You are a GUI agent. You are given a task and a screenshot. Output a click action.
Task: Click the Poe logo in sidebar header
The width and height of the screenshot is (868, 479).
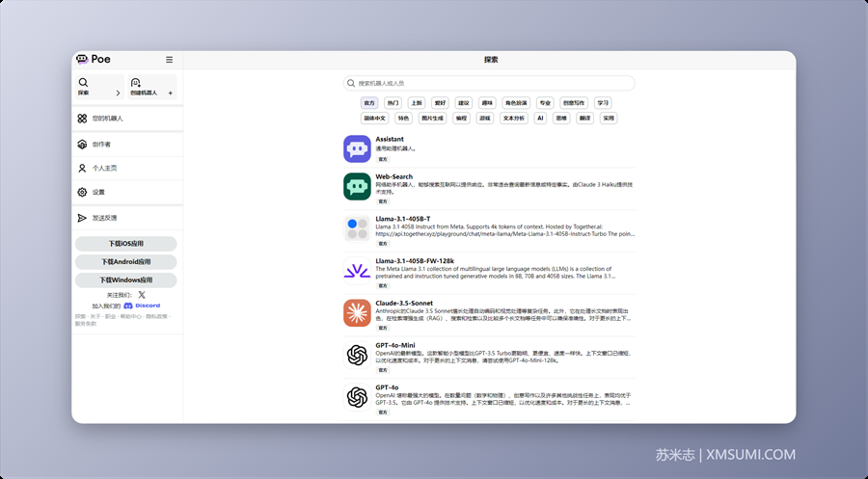[94, 59]
